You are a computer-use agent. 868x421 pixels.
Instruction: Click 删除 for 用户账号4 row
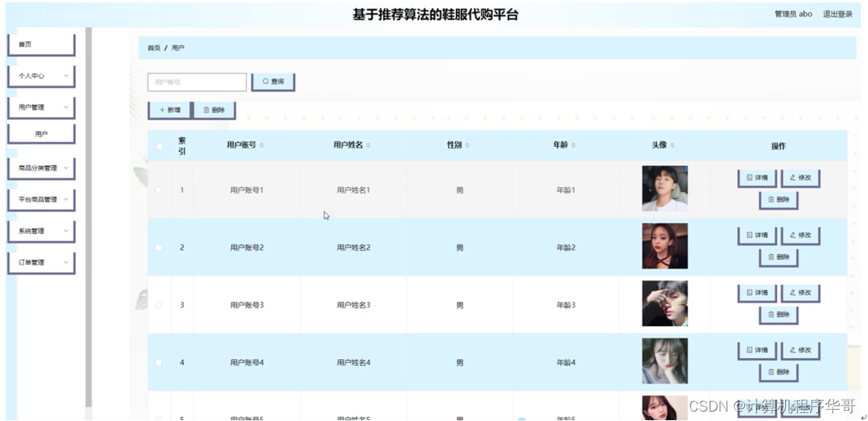(x=778, y=373)
